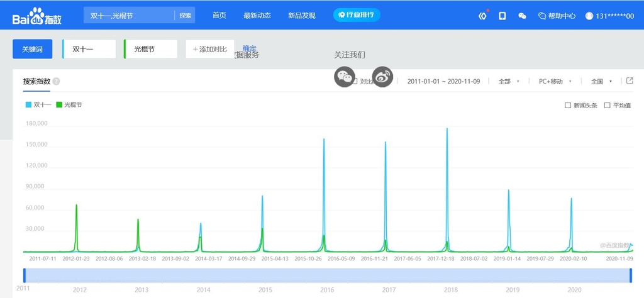Click the y-axis label 180,000

pyautogui.click(x=36, y=124)
